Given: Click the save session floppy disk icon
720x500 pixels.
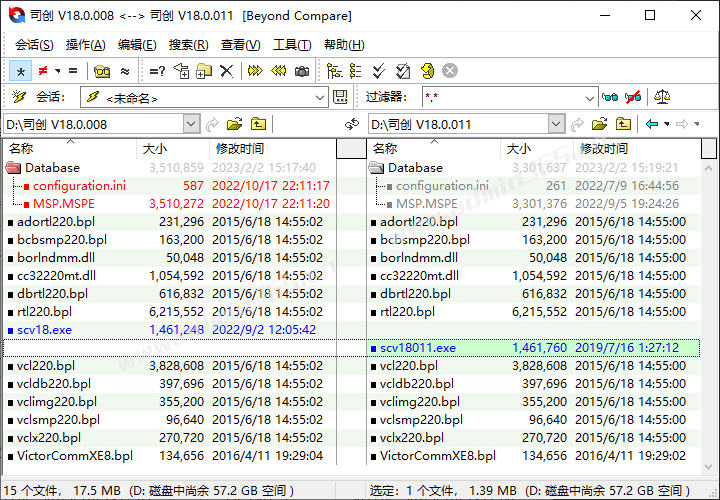Looking at the screenshot, I should point(340,97).
